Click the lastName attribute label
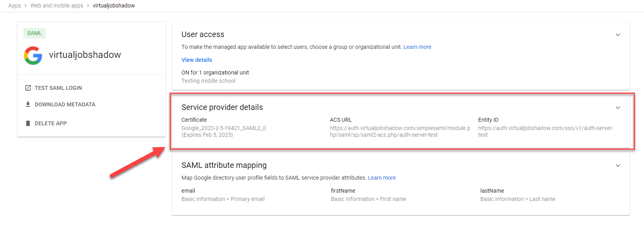This screenshot has width=644, height=236. click(492, 191)
